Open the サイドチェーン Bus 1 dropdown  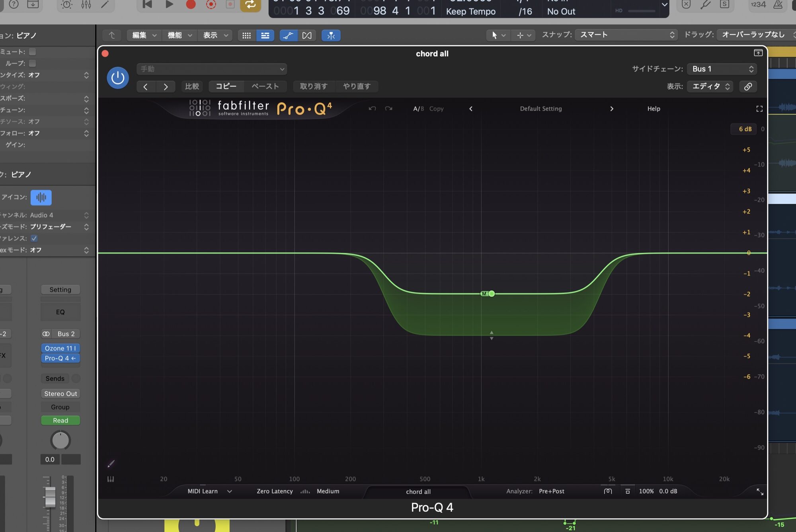tap(722, 69)
